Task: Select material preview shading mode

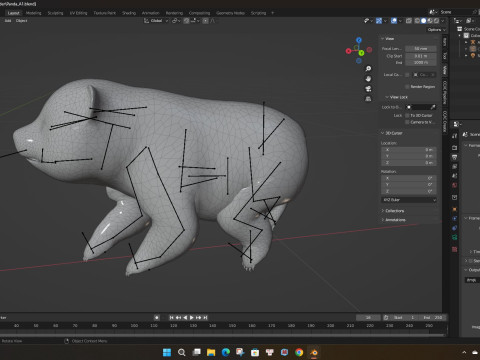Action: tap(430, 21)
